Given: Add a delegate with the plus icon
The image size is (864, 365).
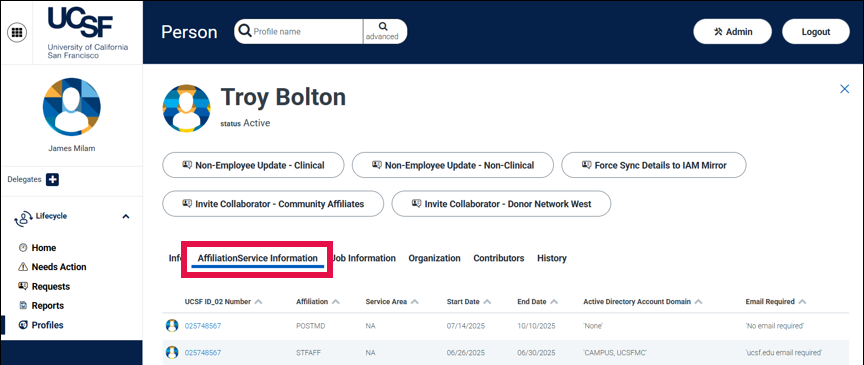Looking at the screenshot, I should pos(52,179).
